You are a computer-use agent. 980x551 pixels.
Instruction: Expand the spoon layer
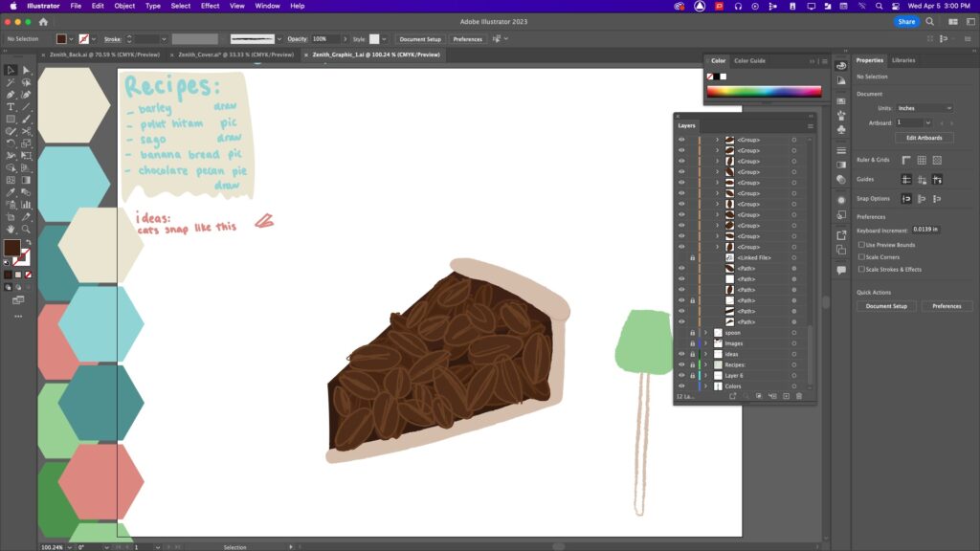coord(705,333)
